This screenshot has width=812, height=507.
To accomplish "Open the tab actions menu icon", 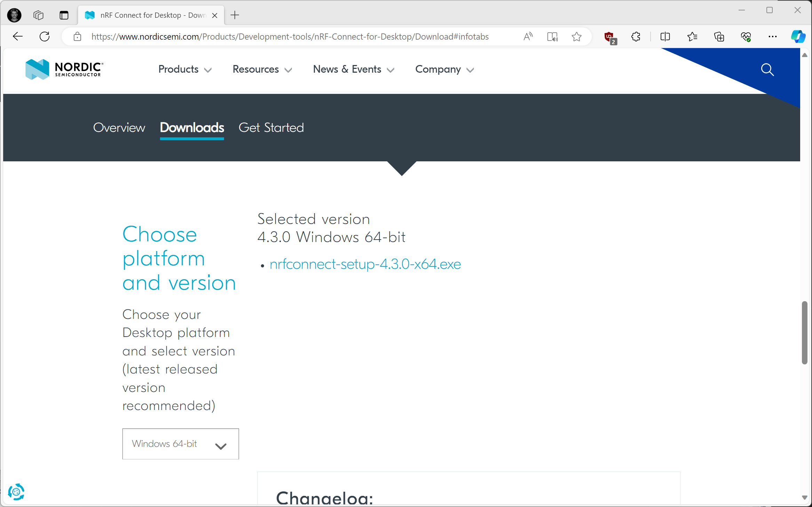I will coord(64,15).
